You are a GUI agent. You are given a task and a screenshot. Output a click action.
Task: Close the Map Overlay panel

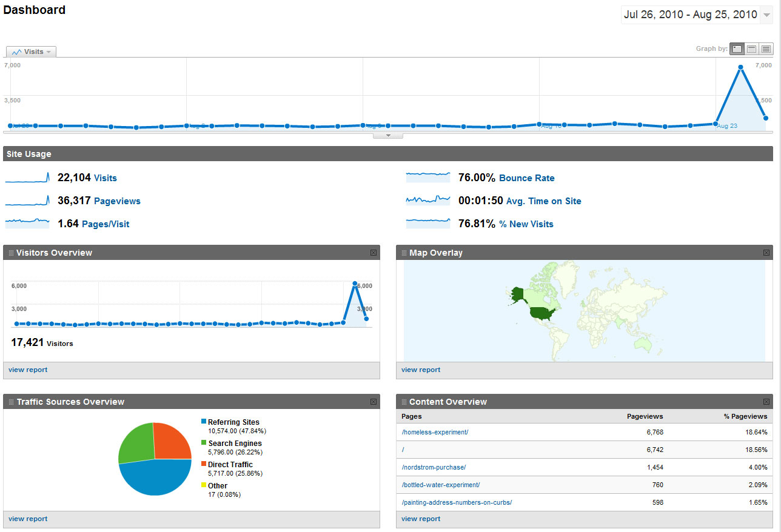(x=766, y=253)
